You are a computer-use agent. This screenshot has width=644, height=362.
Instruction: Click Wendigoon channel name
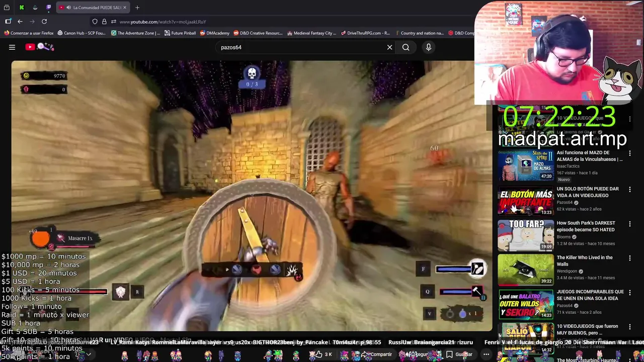click(x=568, y=271)
